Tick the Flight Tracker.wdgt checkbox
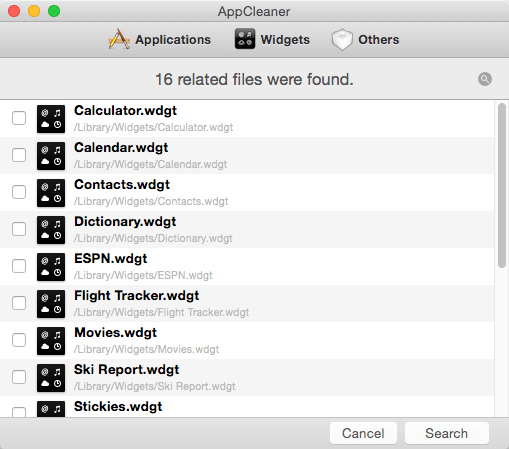The width and height of the screenshot is (509, 449). click(x=19, y=303)
